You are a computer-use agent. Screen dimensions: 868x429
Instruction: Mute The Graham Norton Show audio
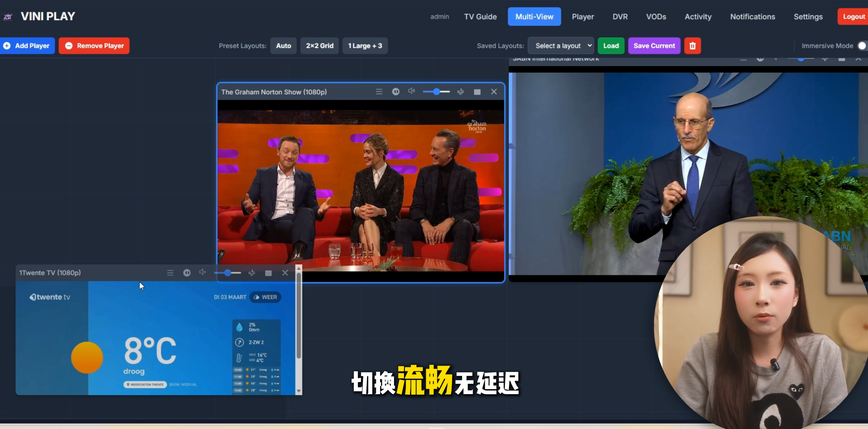[x=411, y=91]
